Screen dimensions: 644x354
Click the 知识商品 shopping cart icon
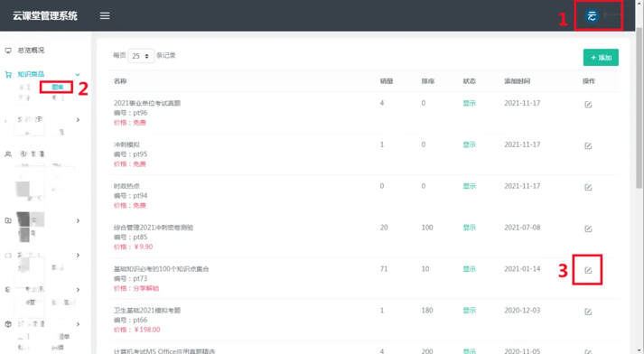point(8,74)
